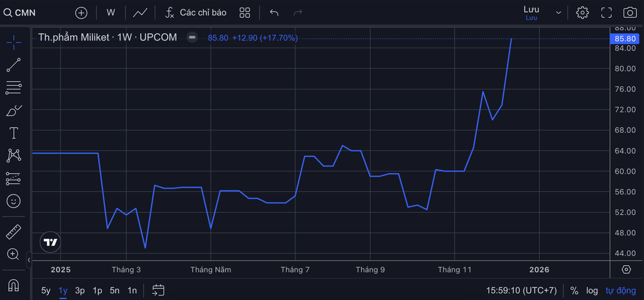Select the crosshair cursor tool

[13, 42]
